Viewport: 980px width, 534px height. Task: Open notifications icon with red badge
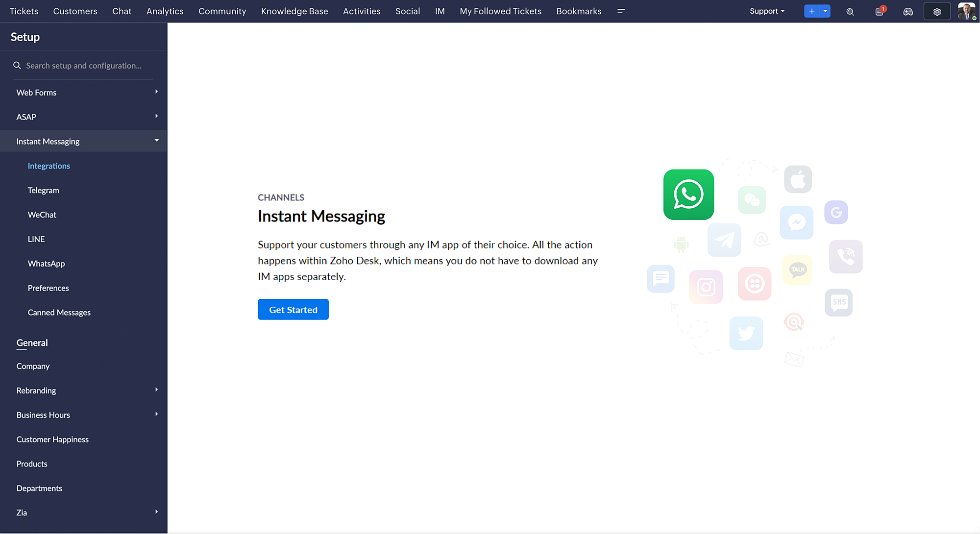880,11
